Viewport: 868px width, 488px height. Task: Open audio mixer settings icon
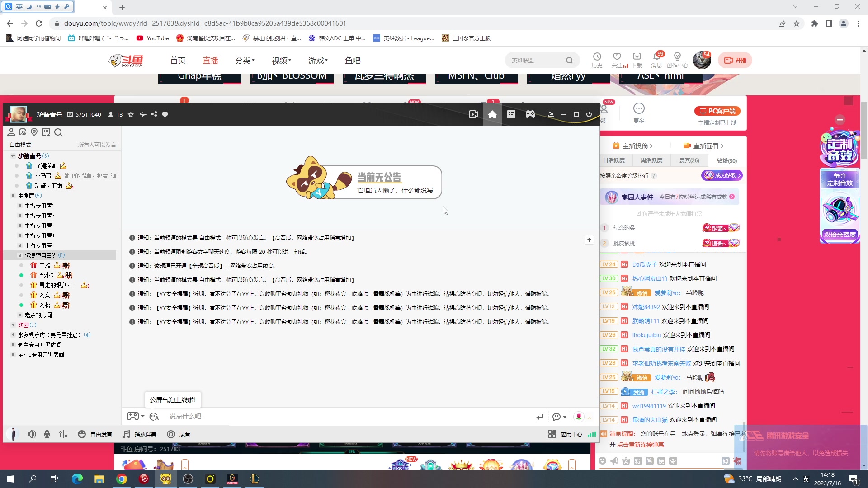pos(63,434)
